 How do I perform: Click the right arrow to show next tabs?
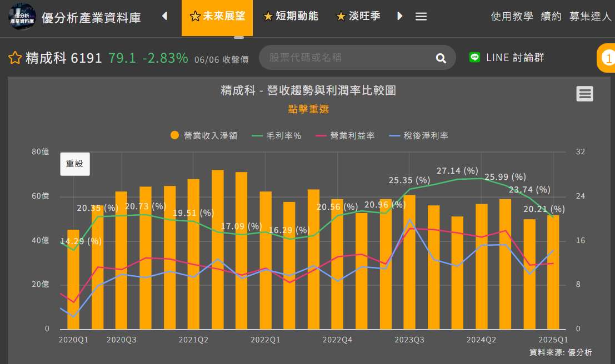click(x=399, y=16)
